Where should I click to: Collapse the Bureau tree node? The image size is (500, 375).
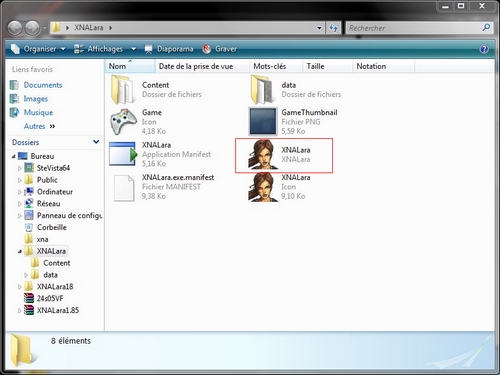tap(14, 156)
